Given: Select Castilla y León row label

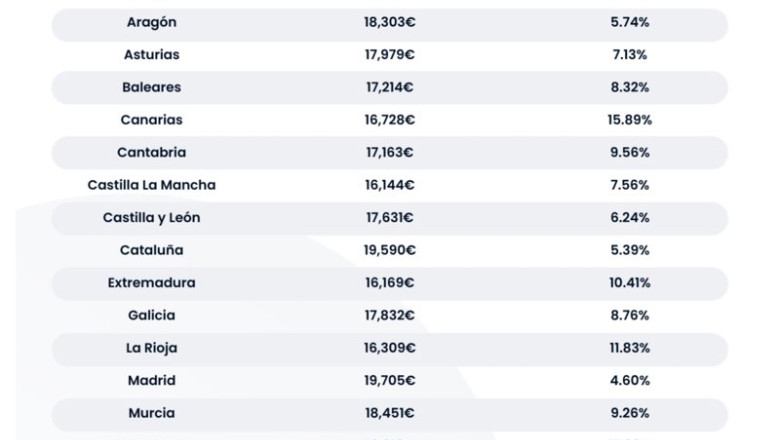Looking at the screenshot, I should 152,218.
